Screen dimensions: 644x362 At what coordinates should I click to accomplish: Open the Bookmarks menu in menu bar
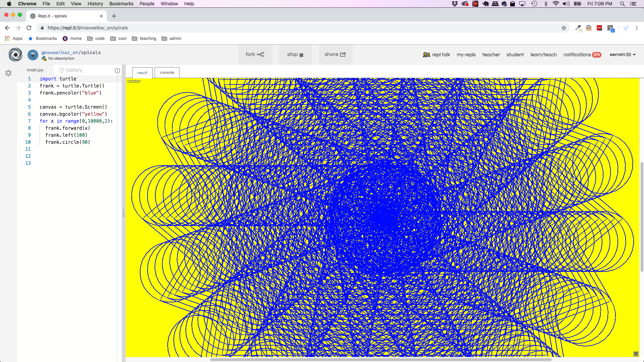tap(121, 4)
